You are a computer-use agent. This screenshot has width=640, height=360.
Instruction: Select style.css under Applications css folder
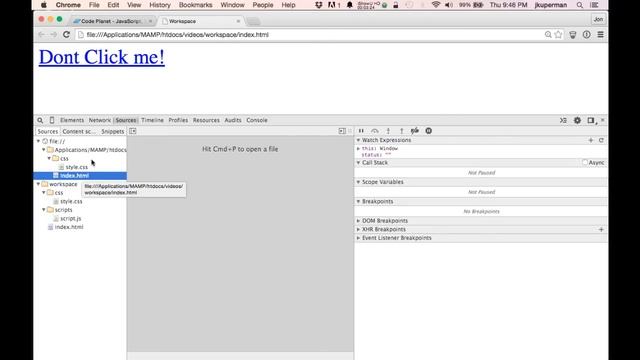click(x=76, y=167)
